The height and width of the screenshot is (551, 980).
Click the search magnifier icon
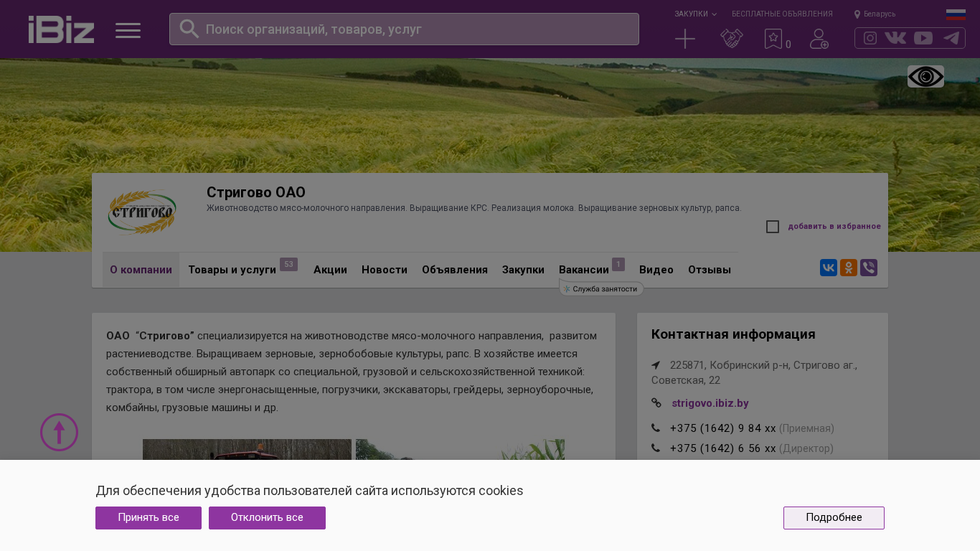coord(189,29)
